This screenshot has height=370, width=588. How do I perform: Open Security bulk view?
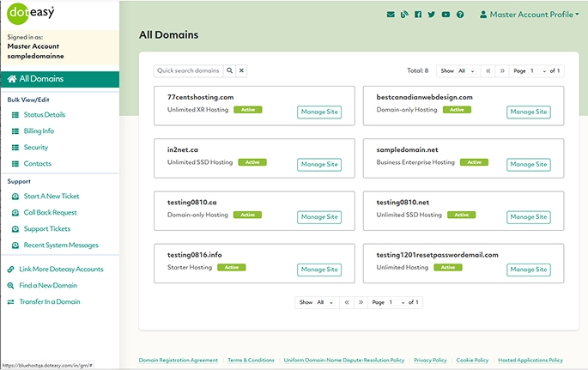pyautogui.click(x=36, y=148)
